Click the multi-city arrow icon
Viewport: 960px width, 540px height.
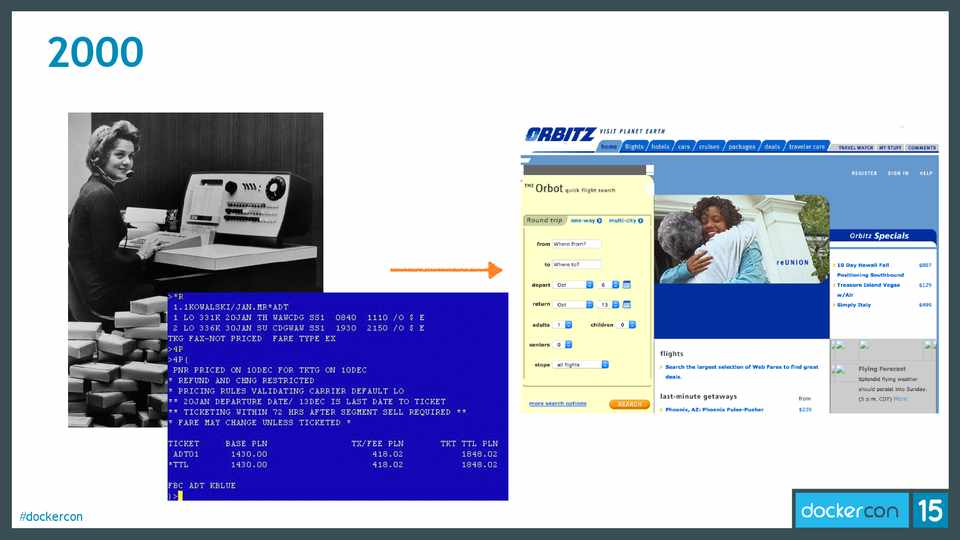(x=642, y=220)
